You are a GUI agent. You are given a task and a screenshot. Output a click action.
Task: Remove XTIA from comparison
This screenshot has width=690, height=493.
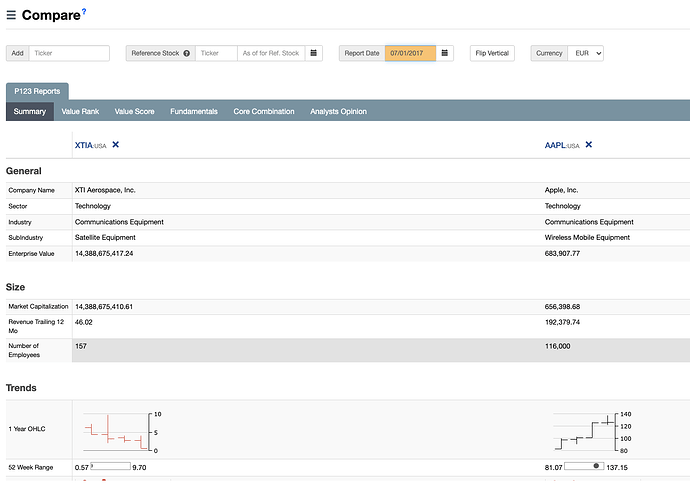tap(115, 144)
